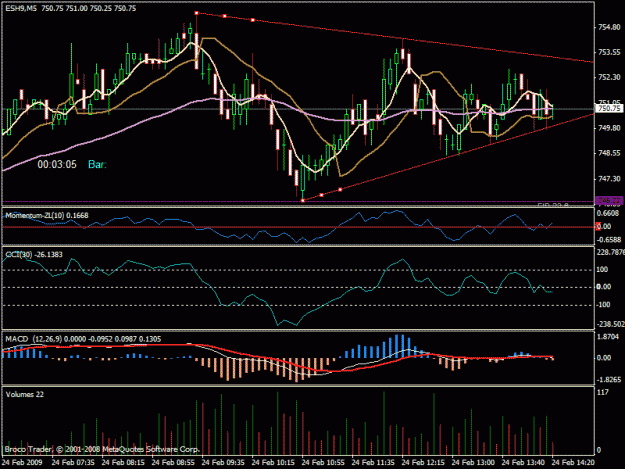This screenshot has height=469, width=625.
Task: Select the CCI(30) -26.1383 indicator label
Action: (x=34, y=255)
